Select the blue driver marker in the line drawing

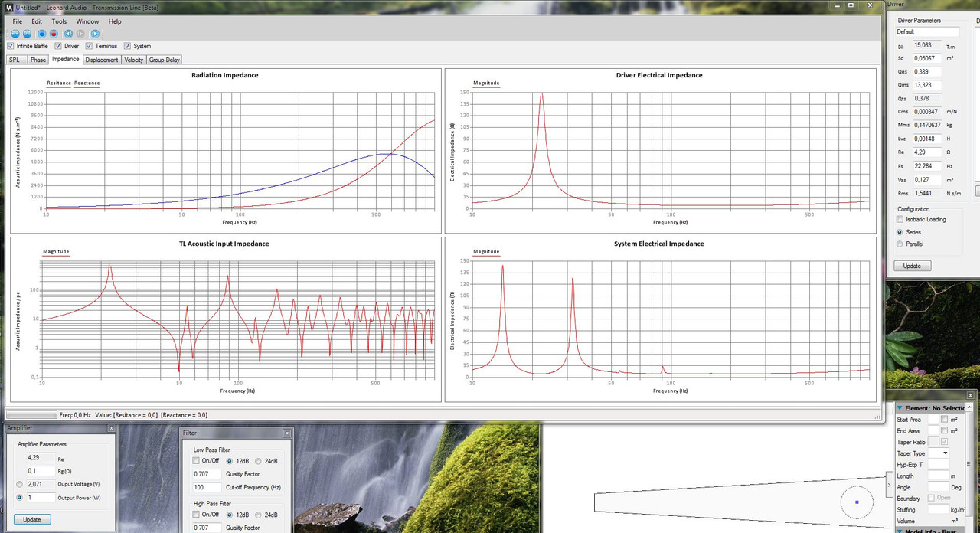coord(857,502)
